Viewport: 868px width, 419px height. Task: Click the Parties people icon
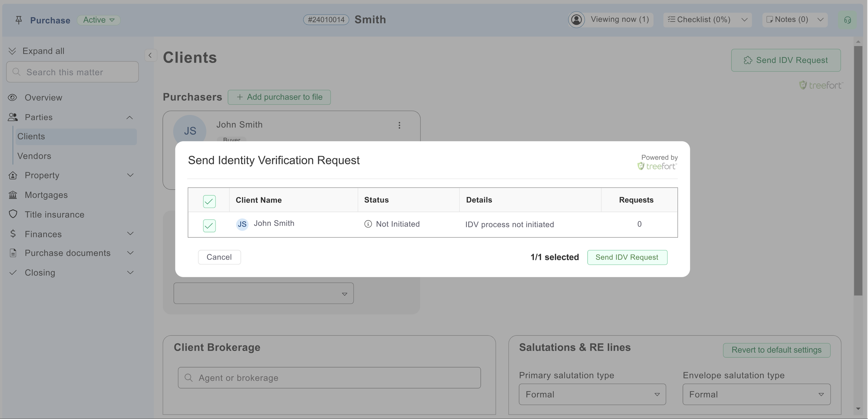pyautogui.click(x=13, y=117)
